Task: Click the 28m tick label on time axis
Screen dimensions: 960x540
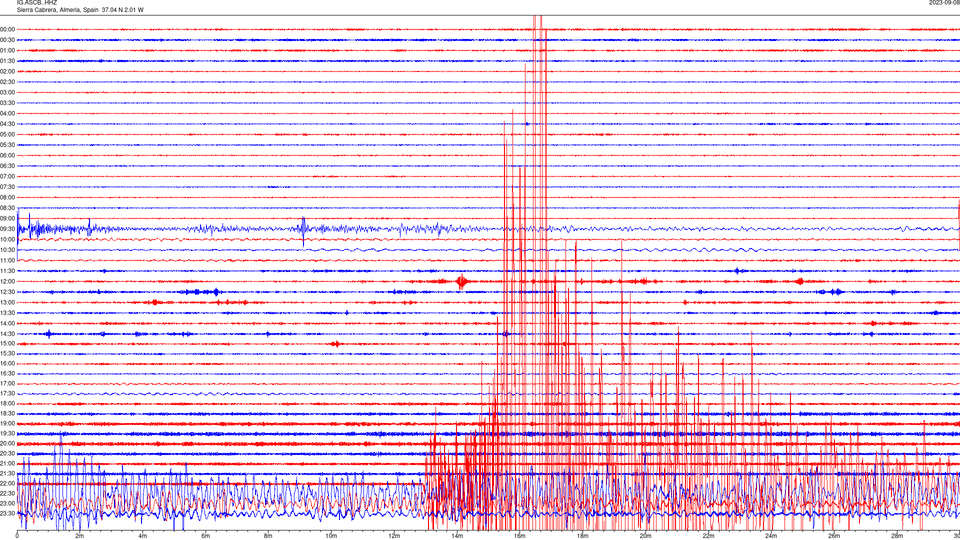Action: pos(897,536)
